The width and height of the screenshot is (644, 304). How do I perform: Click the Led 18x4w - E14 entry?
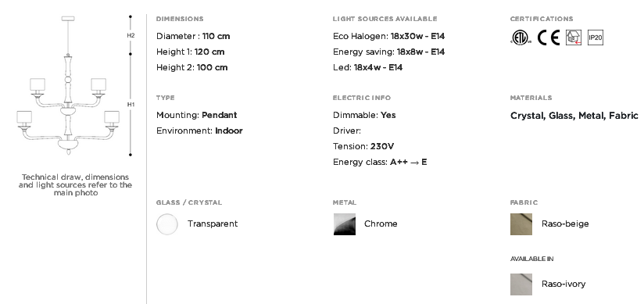[x=367, y=67]
